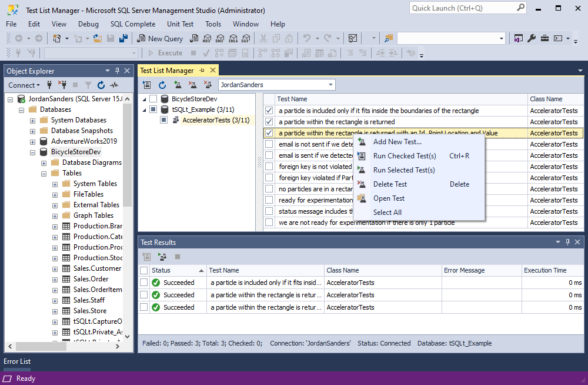Open the Tools menu
This screenshot has width=588, height=385.
click(213, 24)
